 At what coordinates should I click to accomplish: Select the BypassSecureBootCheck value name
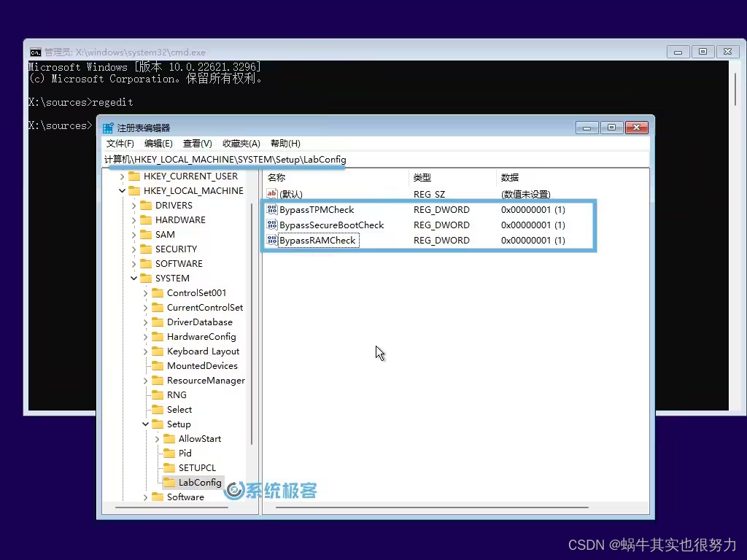point(332,225)
